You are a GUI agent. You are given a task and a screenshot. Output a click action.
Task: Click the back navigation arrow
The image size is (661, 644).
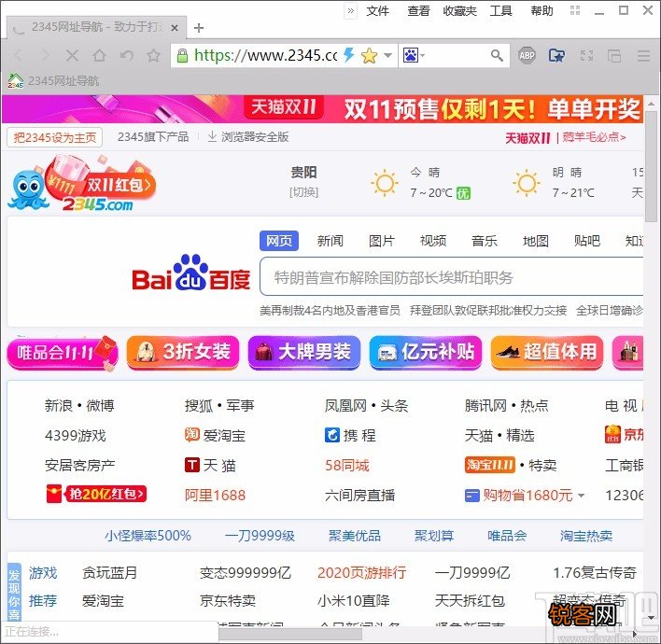pos(18,55)
